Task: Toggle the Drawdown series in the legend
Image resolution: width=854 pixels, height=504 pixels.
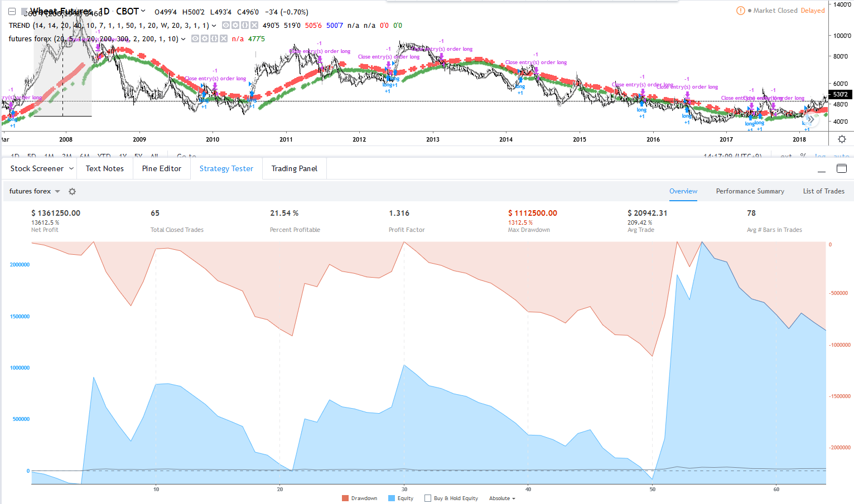Action: point(360,498)
